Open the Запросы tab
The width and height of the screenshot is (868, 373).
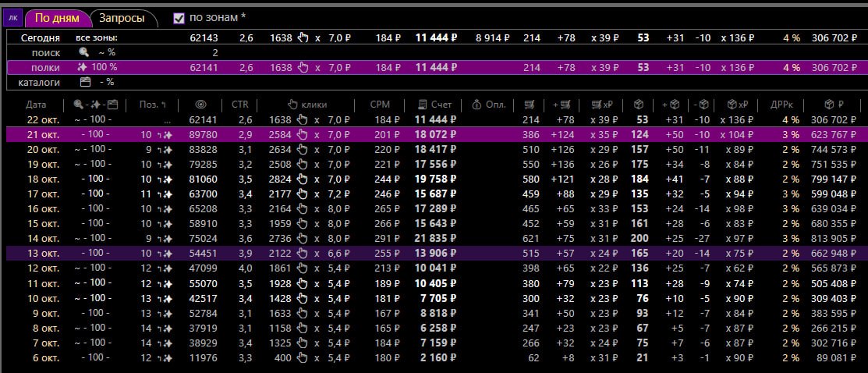point(122,18)
